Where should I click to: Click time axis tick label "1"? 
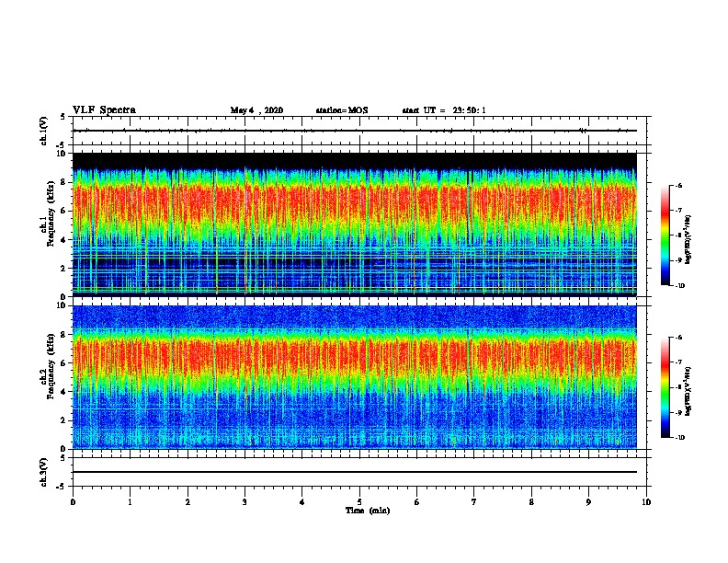pos(130,502)
